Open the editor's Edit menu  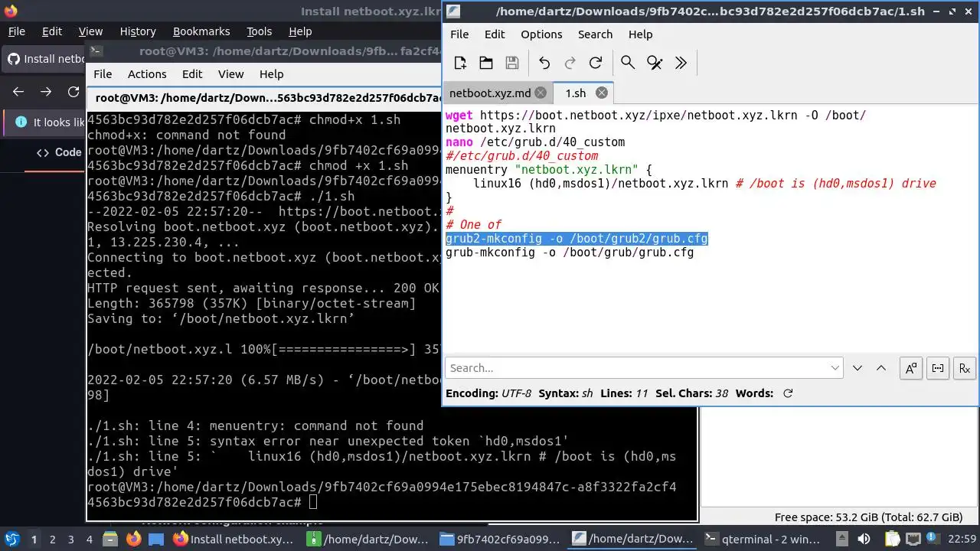[495, 34]
